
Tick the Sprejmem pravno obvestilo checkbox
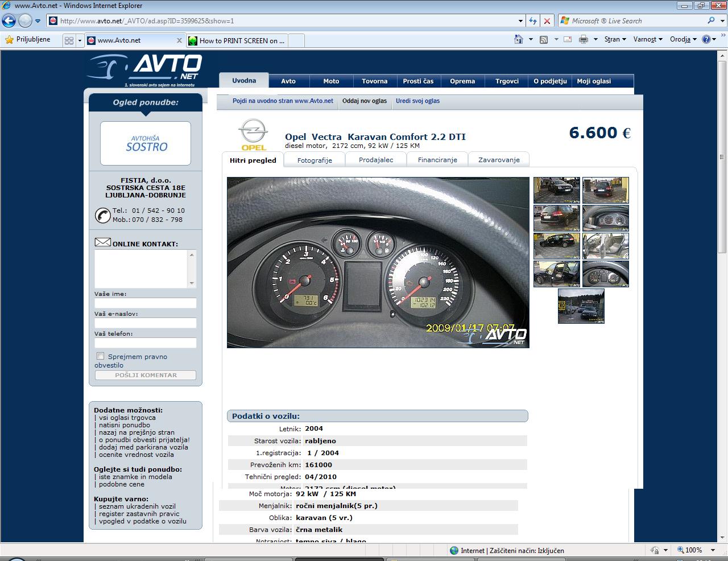(100, 356)
